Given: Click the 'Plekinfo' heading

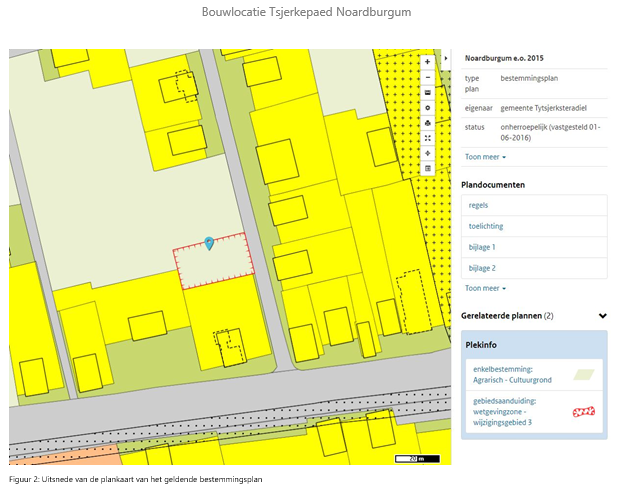Looking at the screenshot, I should click(x=481, y=345).
